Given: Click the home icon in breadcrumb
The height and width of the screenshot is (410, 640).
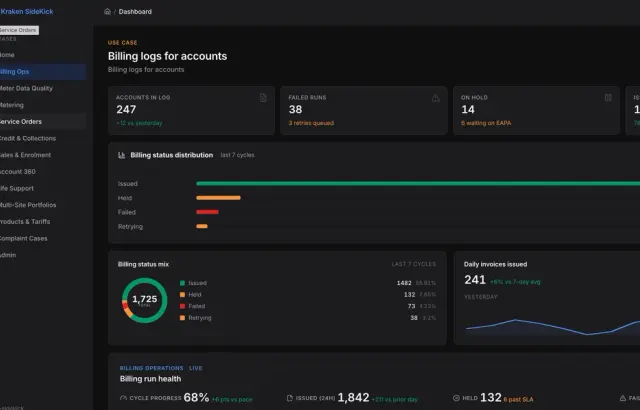Looking at the screenshot, I should pyautogui.click(x=107, y=11).
